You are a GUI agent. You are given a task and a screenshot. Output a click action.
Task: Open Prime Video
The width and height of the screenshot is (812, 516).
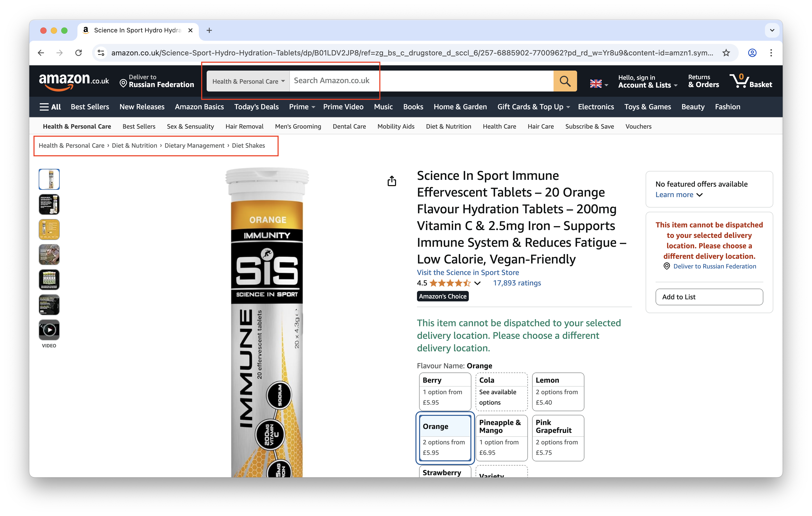(343, 107)
